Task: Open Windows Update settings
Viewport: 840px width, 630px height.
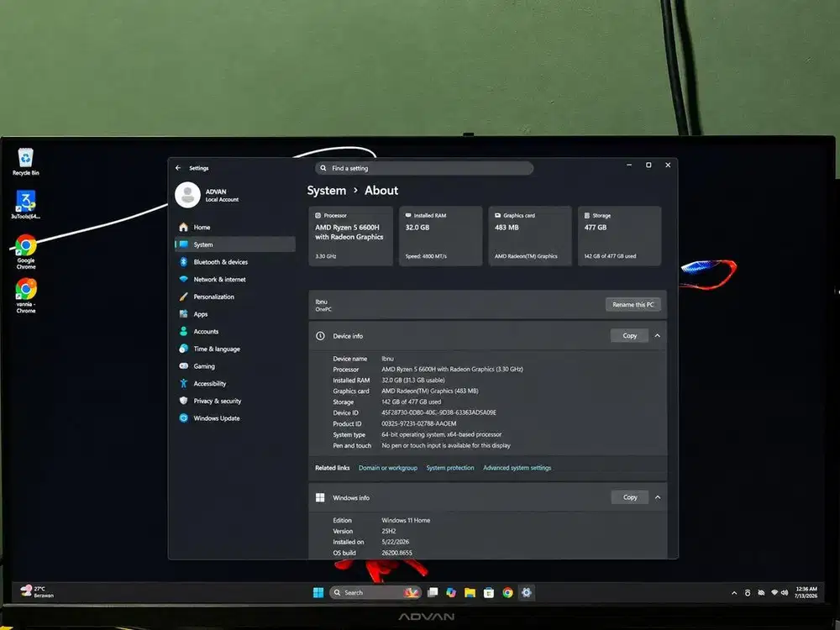Action: point(234,418)
